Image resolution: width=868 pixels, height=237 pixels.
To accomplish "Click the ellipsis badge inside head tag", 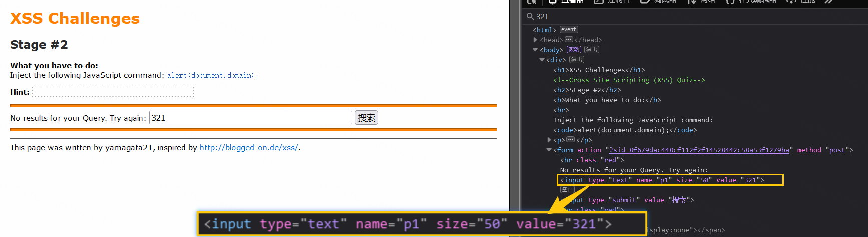I will point(569,40).
